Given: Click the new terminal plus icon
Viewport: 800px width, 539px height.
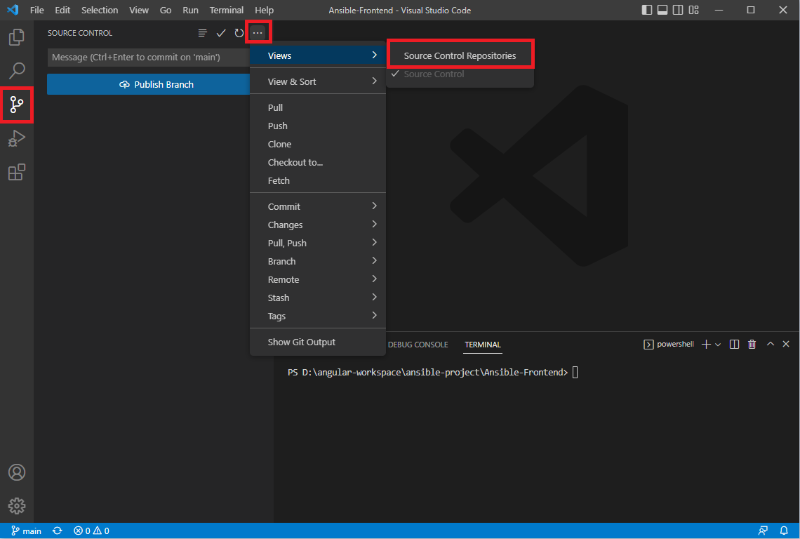Looking at the screenshot, I should (x=706, y=345).
